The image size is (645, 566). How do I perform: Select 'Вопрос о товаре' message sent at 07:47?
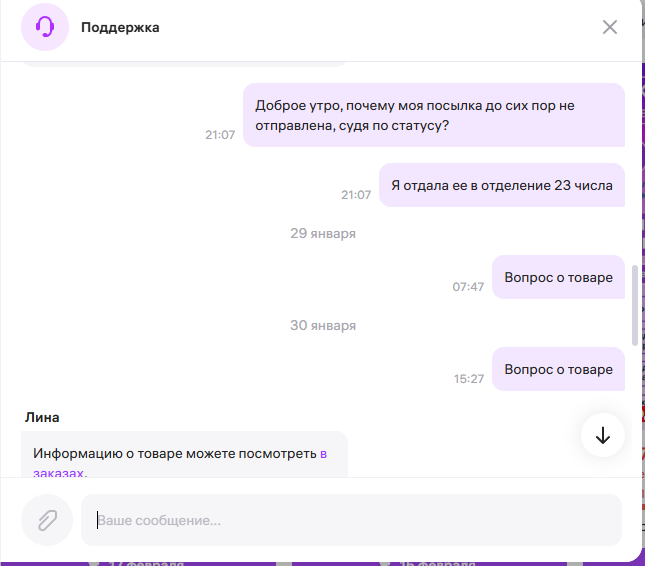pyautogui.click(x=558, y=277)
